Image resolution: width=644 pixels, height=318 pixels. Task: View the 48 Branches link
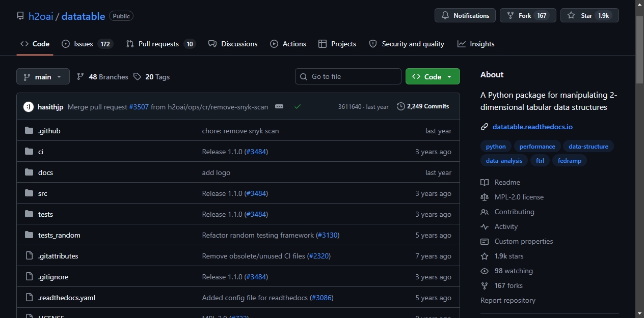pos(102,77)
